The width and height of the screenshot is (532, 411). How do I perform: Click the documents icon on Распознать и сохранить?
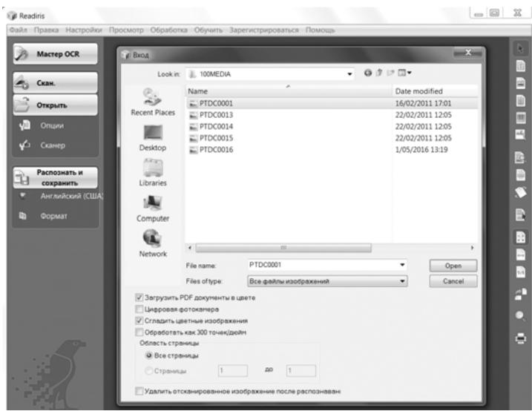[x=22, y=178]
